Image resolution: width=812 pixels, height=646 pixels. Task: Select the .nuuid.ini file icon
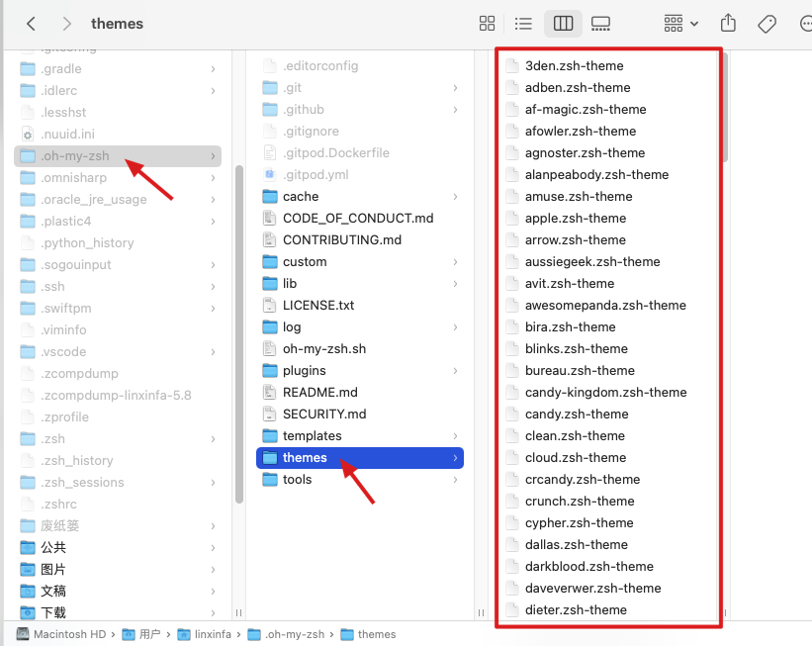click(28, 135)
